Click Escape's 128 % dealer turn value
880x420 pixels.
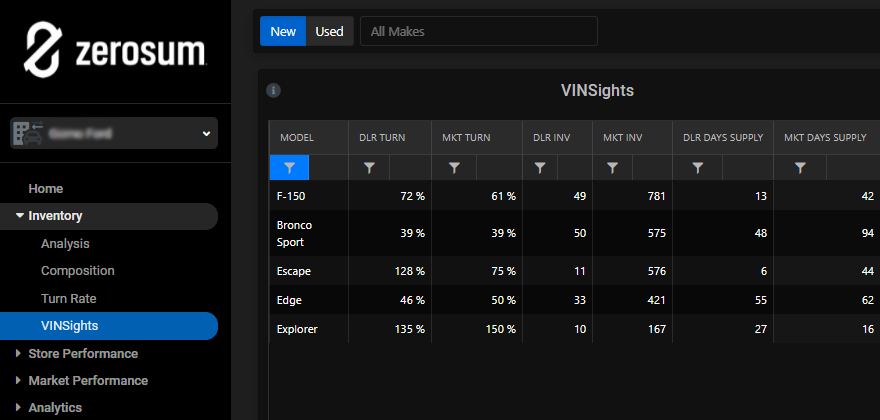[409, 271]
